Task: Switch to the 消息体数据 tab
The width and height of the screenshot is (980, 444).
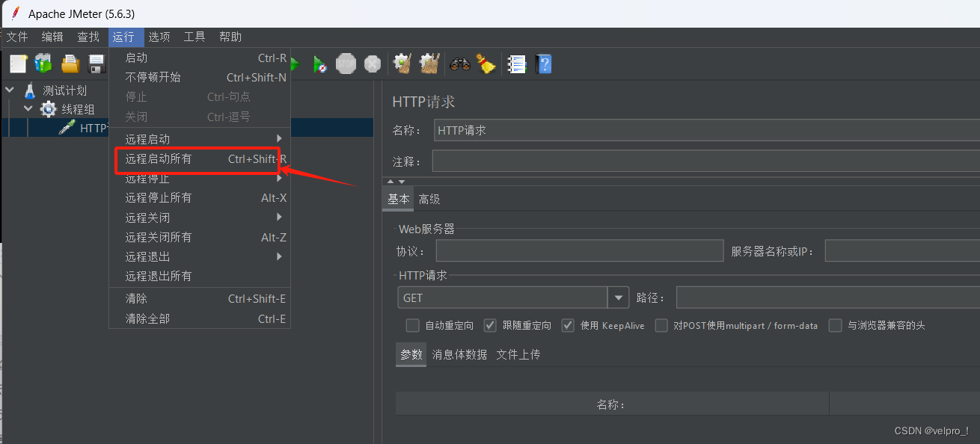Action: (459, 354)
